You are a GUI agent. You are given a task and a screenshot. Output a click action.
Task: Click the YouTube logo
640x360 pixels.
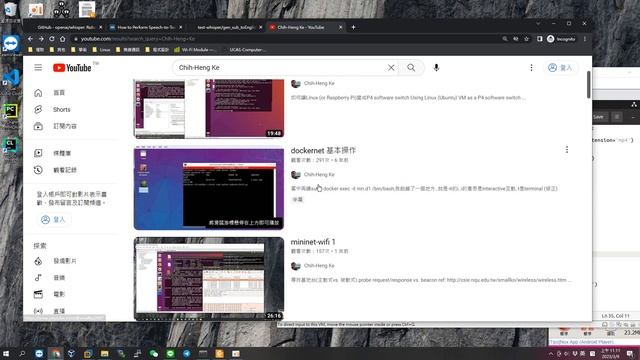pos(72,68)
